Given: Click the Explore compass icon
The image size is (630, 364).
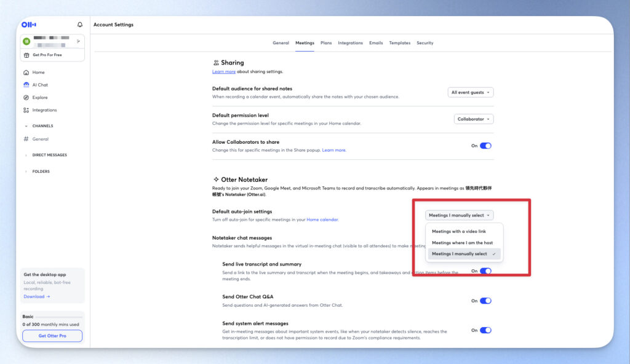Looking at the screenshot, I should [26, 97].
